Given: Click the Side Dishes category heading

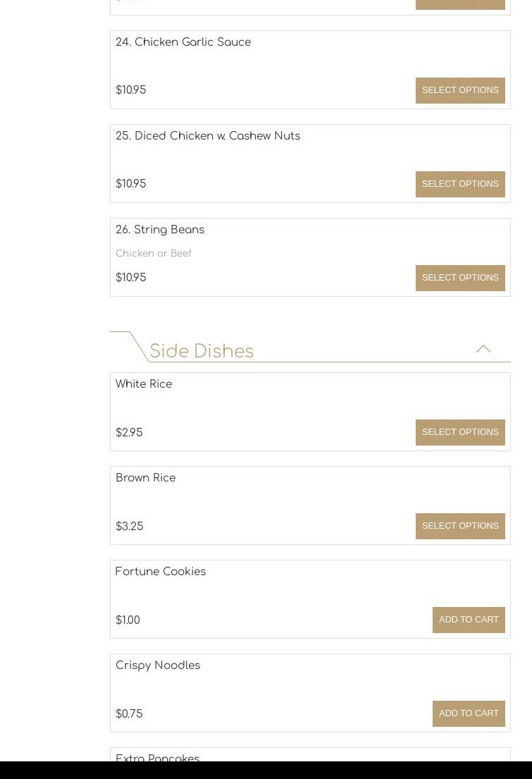Looking at the screenshot, I should point(202,351).
